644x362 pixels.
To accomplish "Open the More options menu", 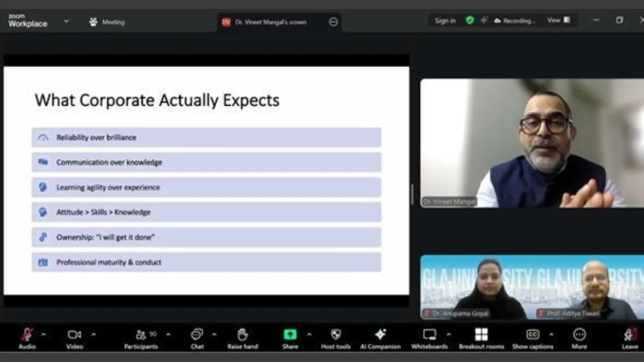I will pyautogui.click(x=579, y=335).
